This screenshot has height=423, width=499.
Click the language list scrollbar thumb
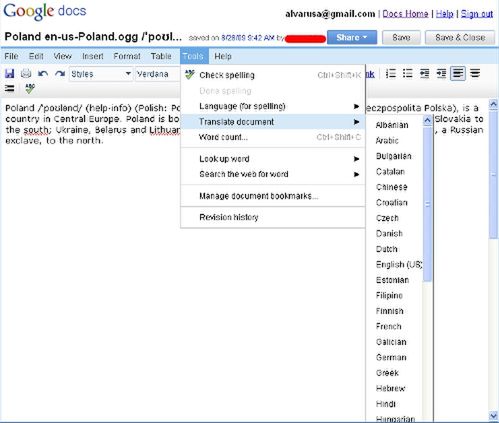(427, 204)
